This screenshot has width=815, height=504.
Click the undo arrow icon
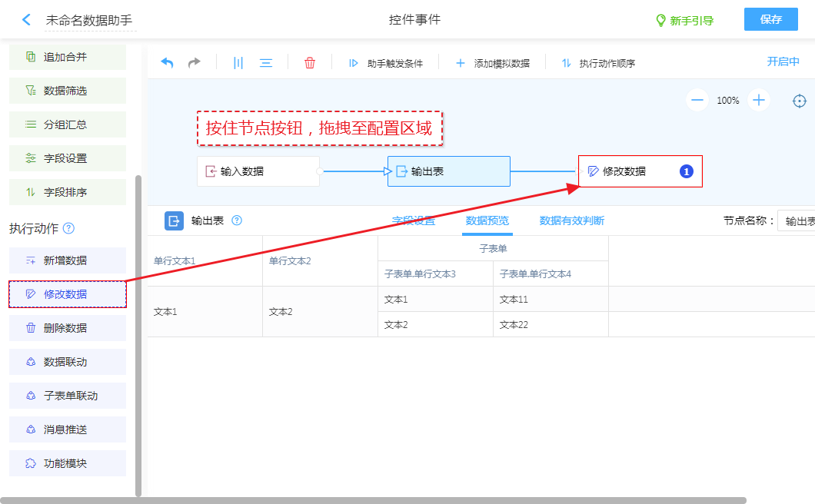pos(167,63)
